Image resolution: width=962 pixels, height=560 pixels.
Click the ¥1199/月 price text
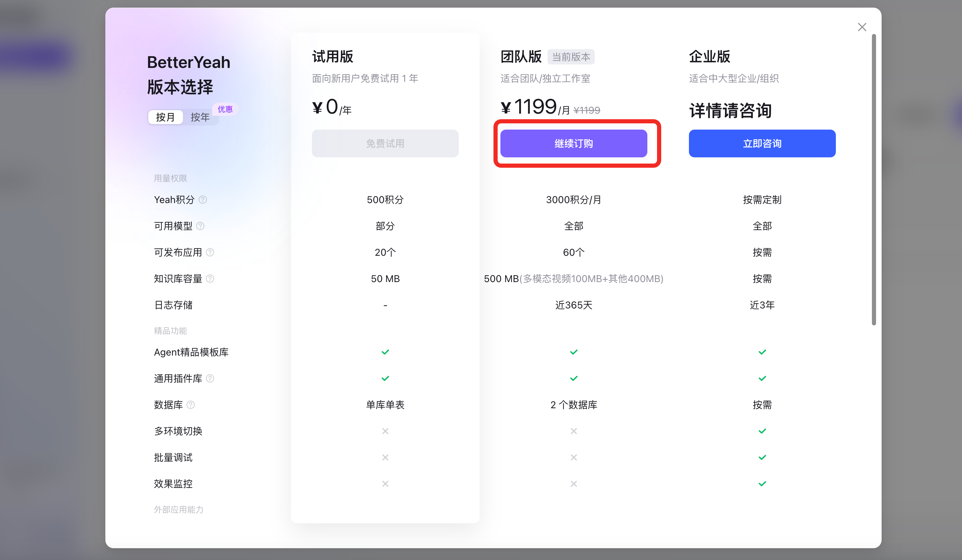[x=535, y=107]
